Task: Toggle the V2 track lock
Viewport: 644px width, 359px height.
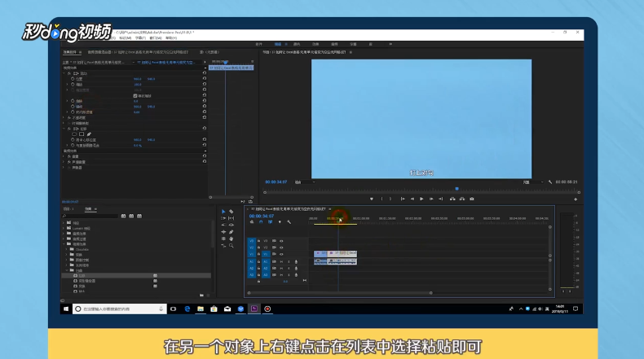Action: coord(258,247)
